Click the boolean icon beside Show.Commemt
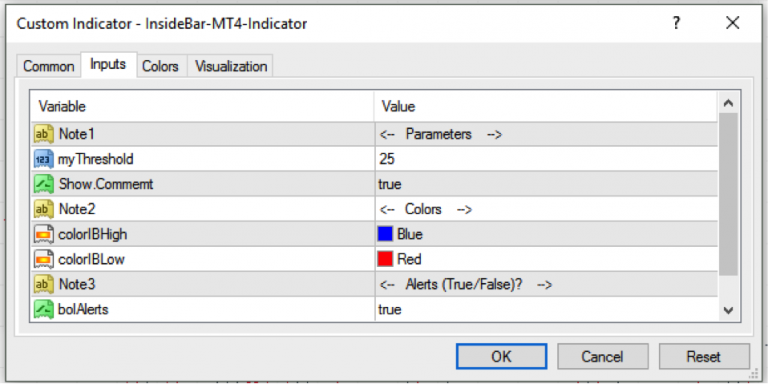Screen dimensions: 768x384 [44, 184]
